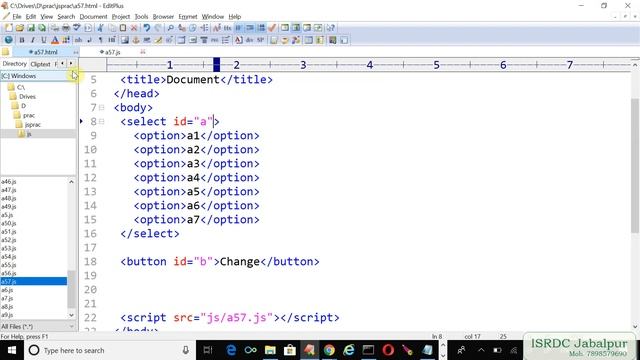Open Google Chrome from the taskbar
This screenshot has height=360, width=640.
click(x=329, y=350)
